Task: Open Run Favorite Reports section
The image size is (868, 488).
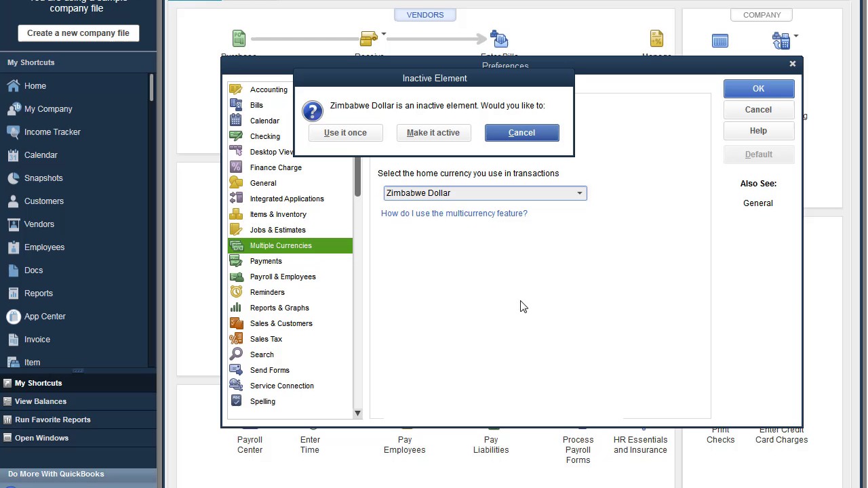Action: pos(78,420)
